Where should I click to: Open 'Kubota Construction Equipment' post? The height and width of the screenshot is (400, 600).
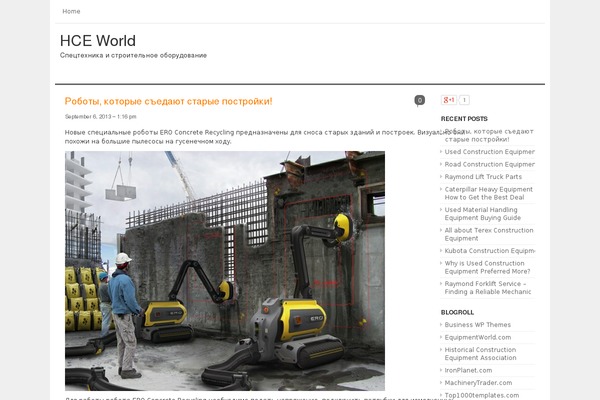(489, 251)
